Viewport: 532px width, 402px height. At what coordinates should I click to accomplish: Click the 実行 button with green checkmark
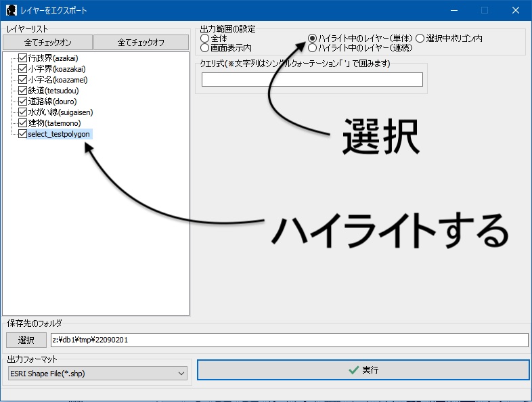click(363, 370)
